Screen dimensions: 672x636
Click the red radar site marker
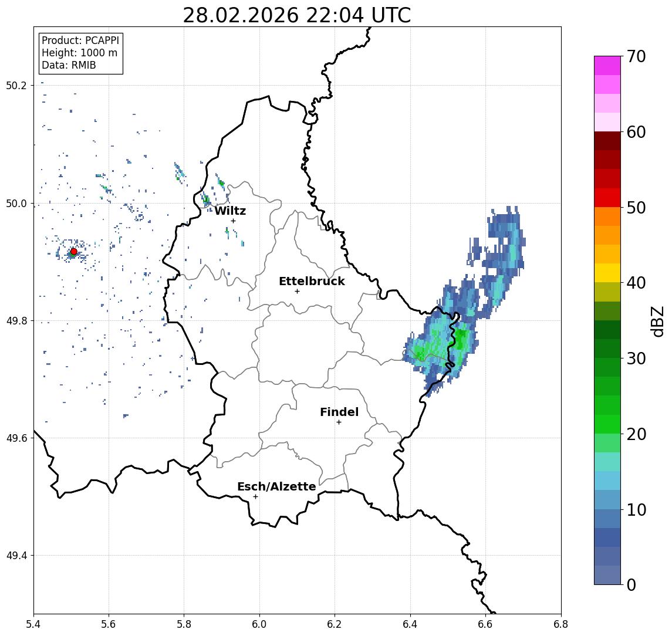(74, 252)
